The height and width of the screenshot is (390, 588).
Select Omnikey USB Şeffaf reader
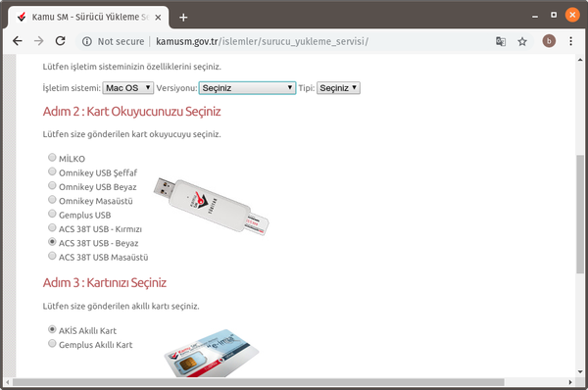pyautogui.click(x=52, y=171)
